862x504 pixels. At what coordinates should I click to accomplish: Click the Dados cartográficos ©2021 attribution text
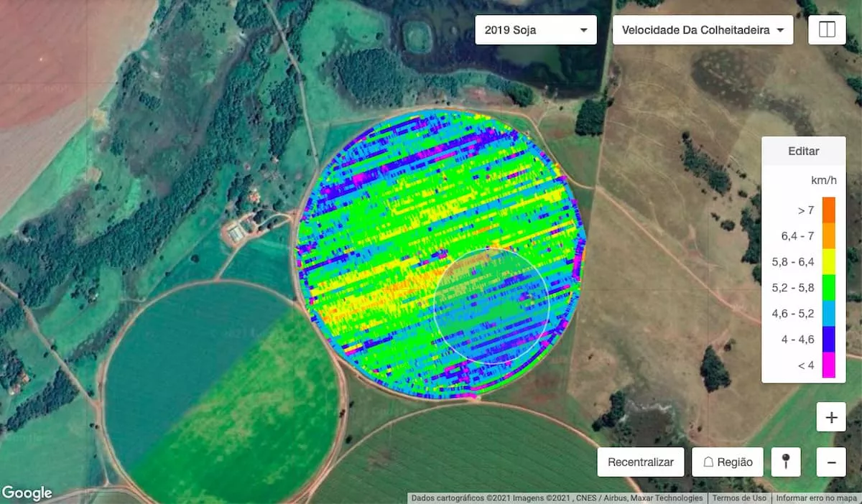pyautogui.click(x=557, y=498)
